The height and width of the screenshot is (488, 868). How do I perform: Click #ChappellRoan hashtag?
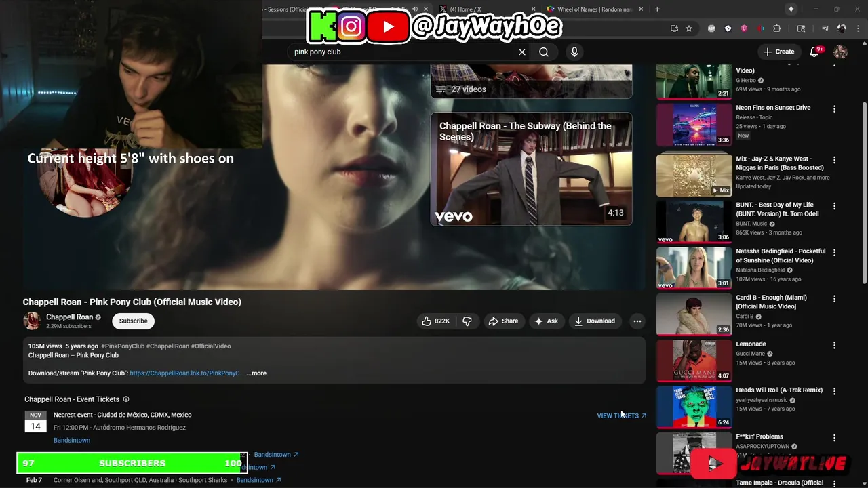(167, 346)
